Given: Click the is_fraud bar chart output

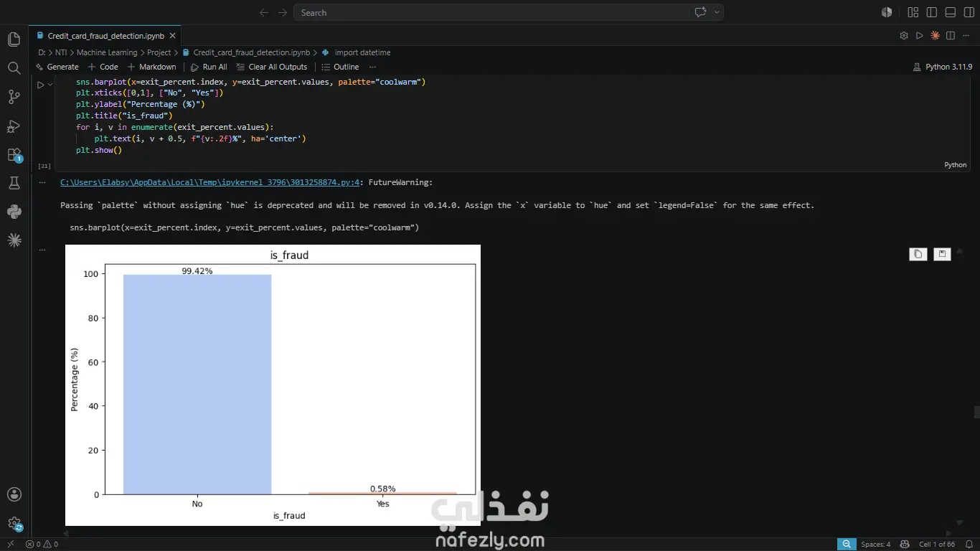Looking at the screenshot, I should point(273,385).
